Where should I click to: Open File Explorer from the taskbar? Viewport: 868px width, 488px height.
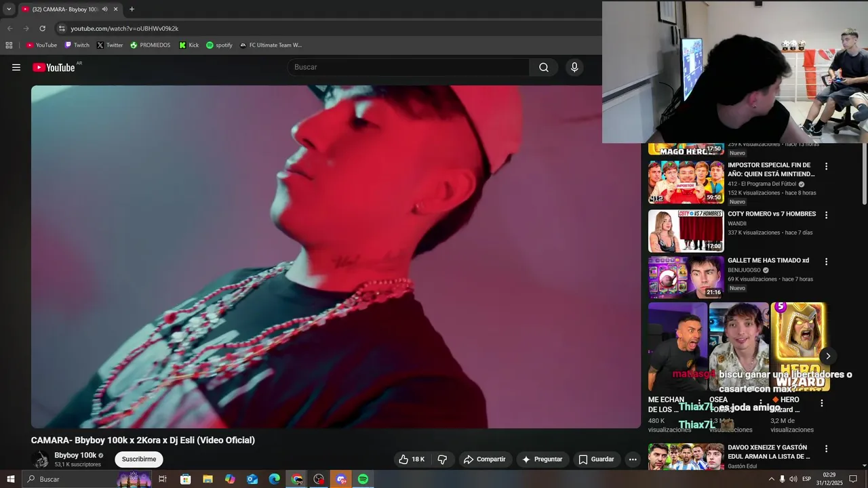pyautogui.click(x=208, y=479)
